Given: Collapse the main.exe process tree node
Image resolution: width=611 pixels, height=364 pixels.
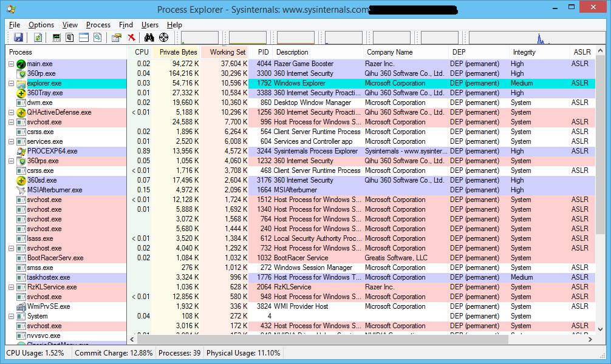Looking at the screenshot, I should (x=12, y=64).
